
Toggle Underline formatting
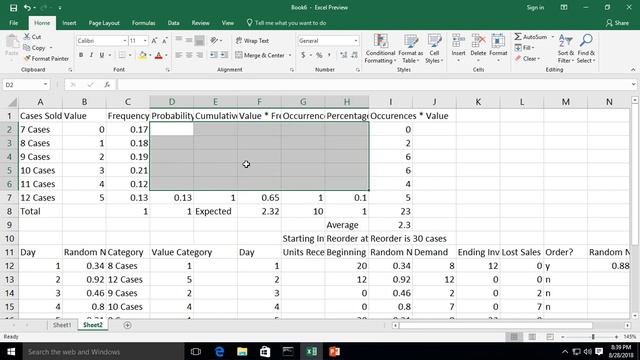[x=102, y=55]
